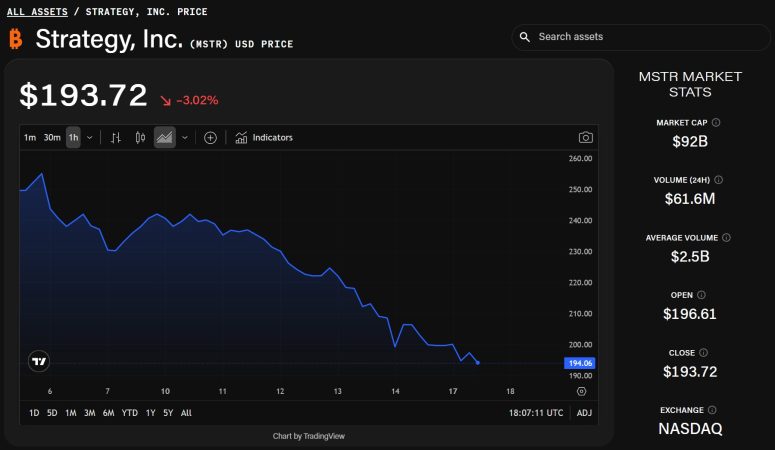
Task: Expand the time interval dropdown arrow
Action: tap(90, 138)
